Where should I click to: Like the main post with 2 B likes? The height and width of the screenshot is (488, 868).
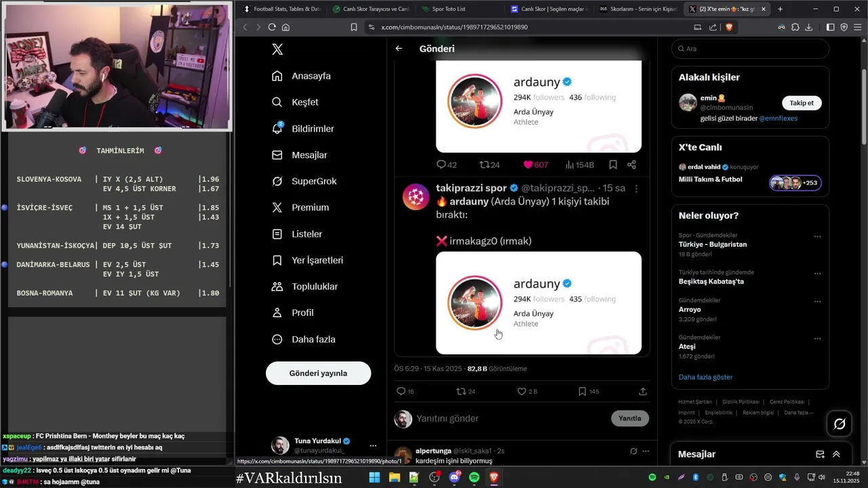click(527, 392)
